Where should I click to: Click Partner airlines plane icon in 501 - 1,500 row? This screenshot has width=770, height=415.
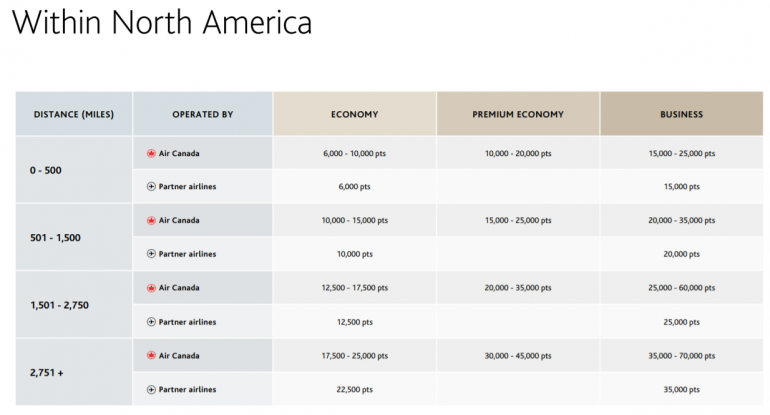(152, 254)
